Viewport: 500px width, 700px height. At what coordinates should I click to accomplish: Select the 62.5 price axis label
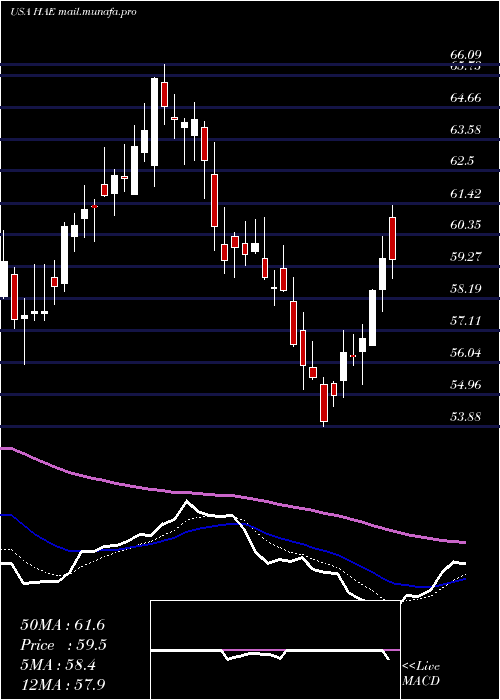click(x=462, y=162)
